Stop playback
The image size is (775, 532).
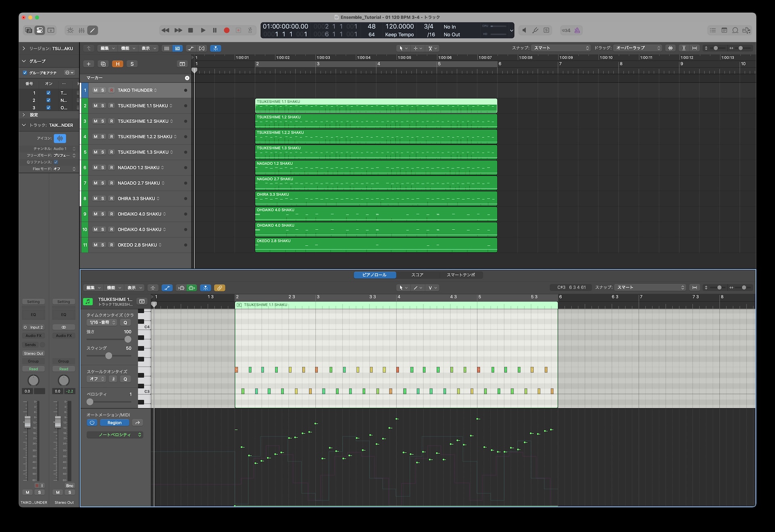tap(191, 30)
